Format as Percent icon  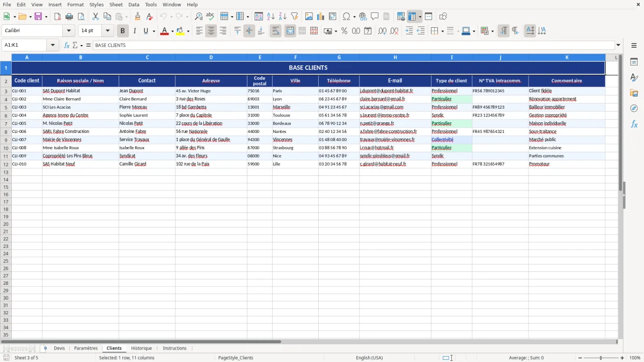coord(345,31)
